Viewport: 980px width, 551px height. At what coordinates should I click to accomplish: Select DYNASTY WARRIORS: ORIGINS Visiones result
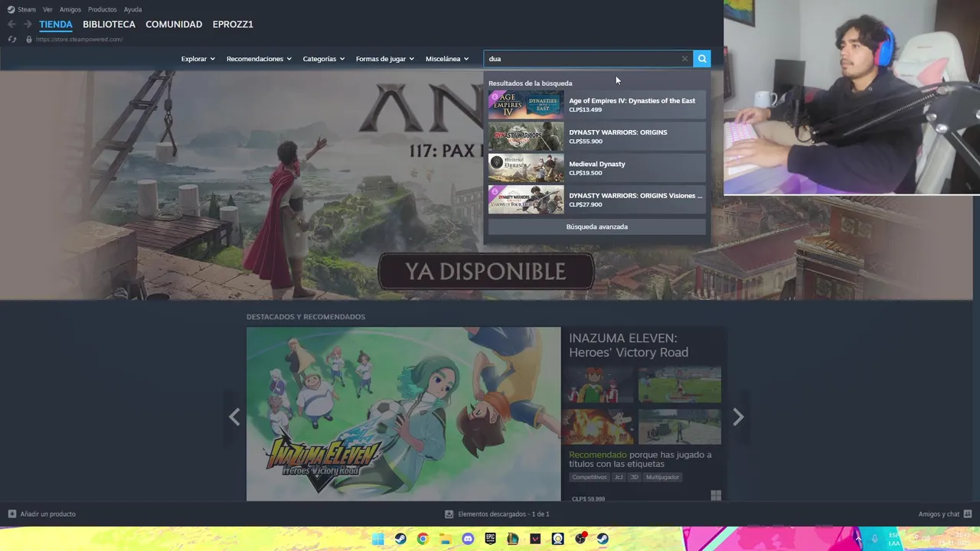point(596,200)
